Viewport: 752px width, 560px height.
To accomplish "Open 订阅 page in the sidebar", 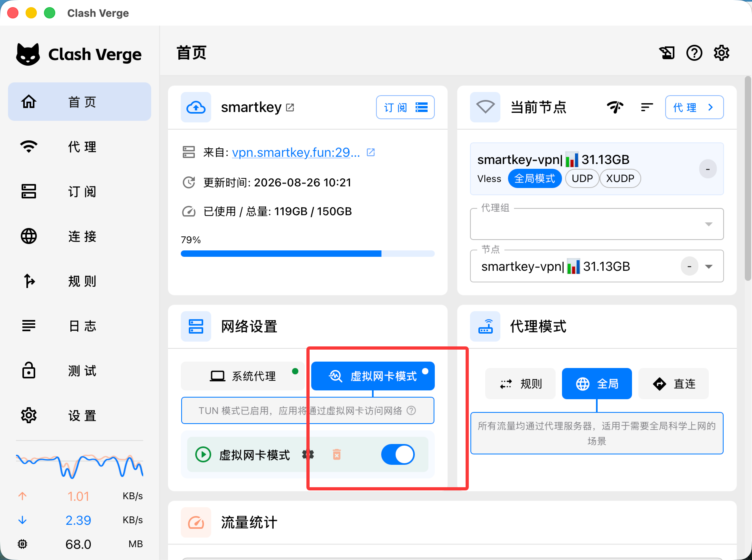I will click(80, 191).
